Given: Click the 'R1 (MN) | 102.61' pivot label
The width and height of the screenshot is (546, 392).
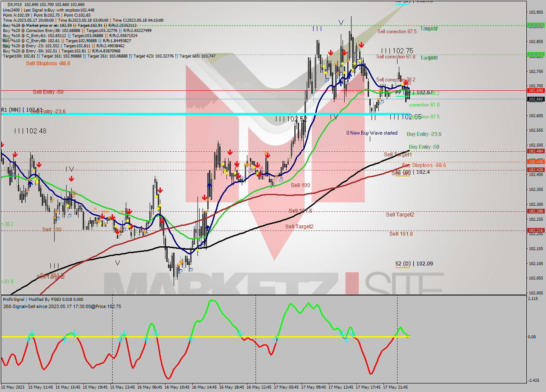Looking at the screenshot, I should tap(22, 110).
